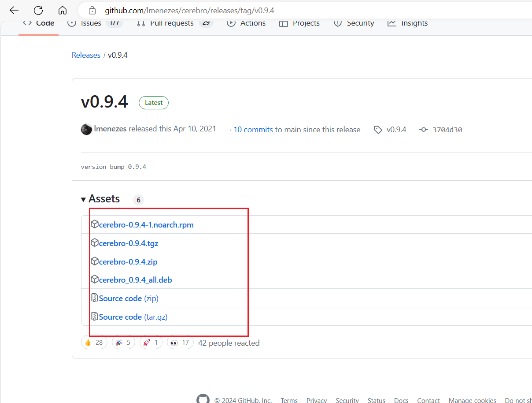The height and width of the screenshot is (403, 532).
Task: Toggle the eyes reaction
Action: pyautogui.click(x=180, y=343)
